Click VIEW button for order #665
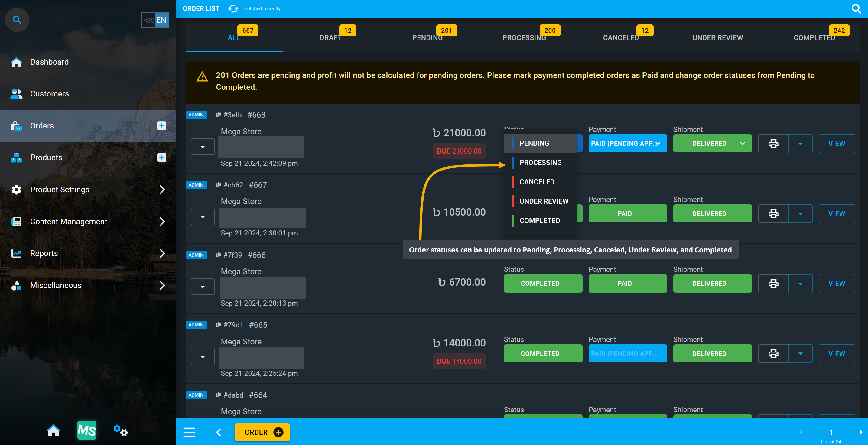 pyautogui.click(x=837, y=354)
